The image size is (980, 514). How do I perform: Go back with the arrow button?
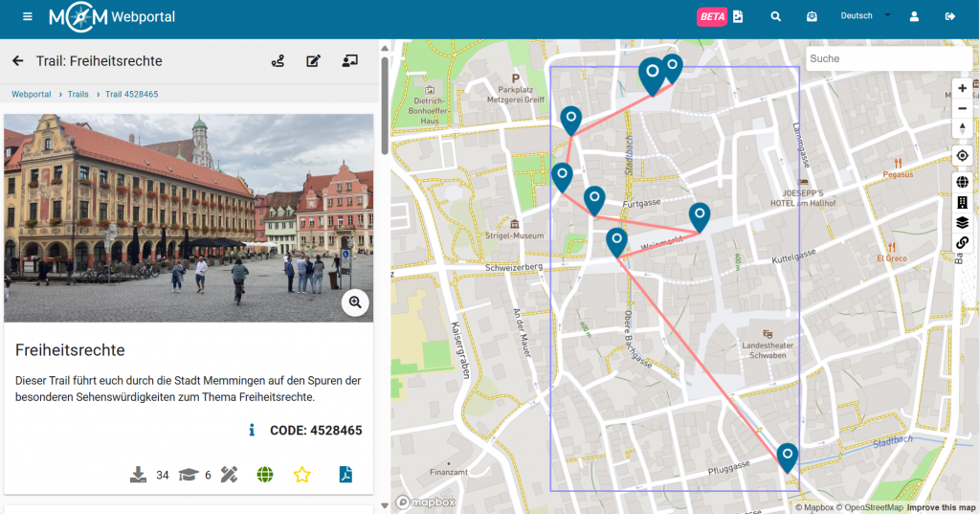[x=17, y=61]
